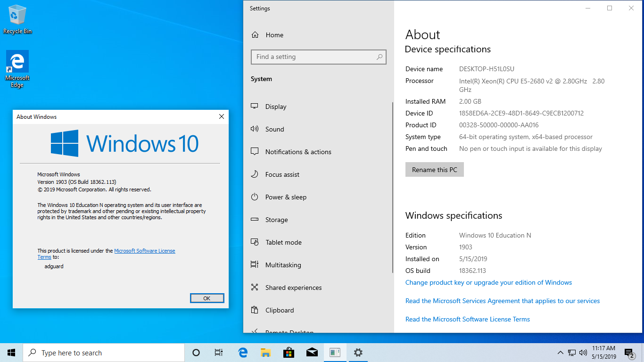Click the Clipboard icon in sidebar
644x362 pixels.
pos(255,310)
